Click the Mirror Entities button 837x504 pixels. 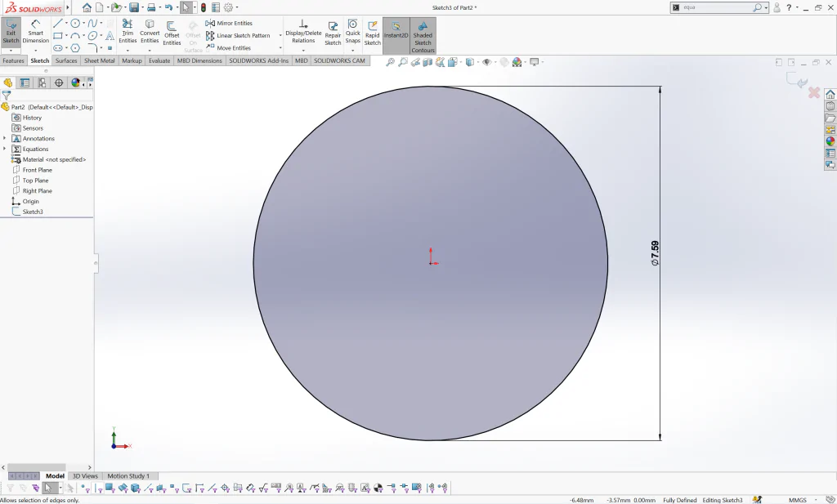click(229, 24)
